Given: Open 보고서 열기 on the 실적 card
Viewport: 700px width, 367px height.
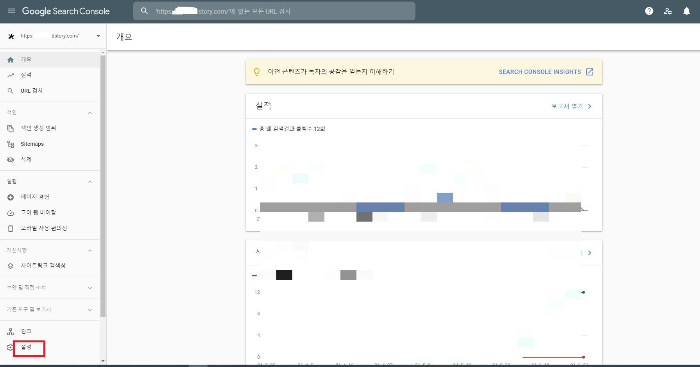Looking at the screenshot, I should coord(571,106).
